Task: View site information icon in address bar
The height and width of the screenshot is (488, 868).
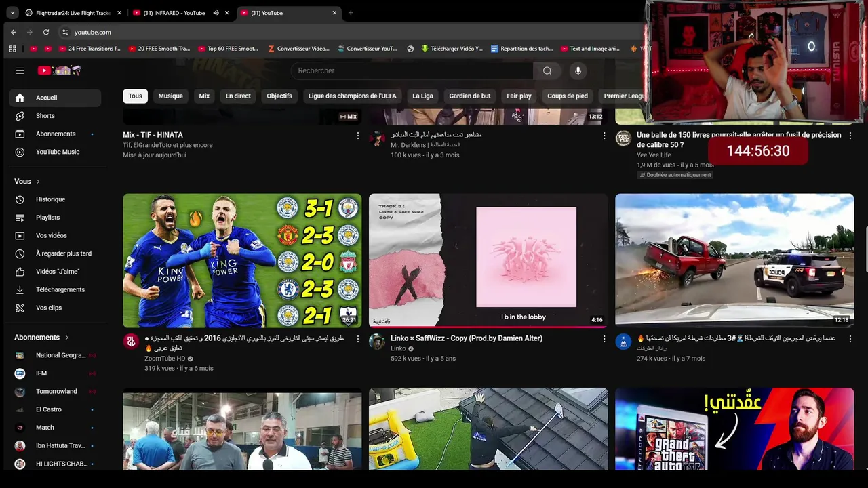Action: tap(65, 32)
